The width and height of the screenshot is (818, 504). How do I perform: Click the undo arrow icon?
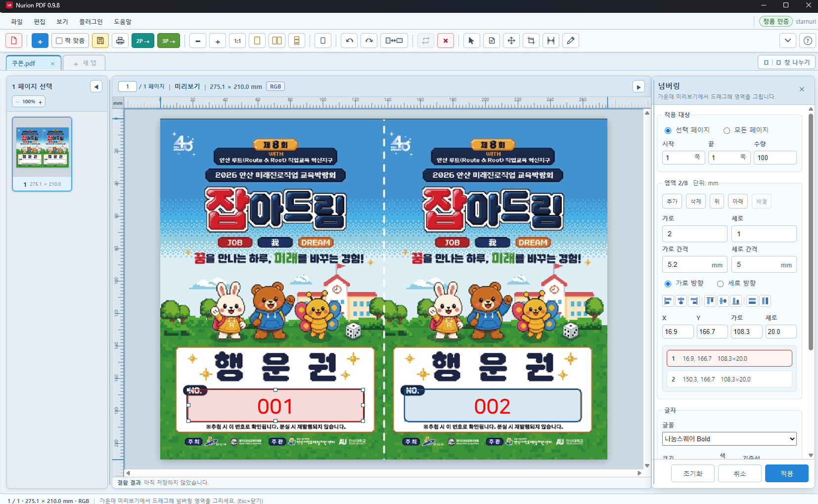tap(349, 41)
